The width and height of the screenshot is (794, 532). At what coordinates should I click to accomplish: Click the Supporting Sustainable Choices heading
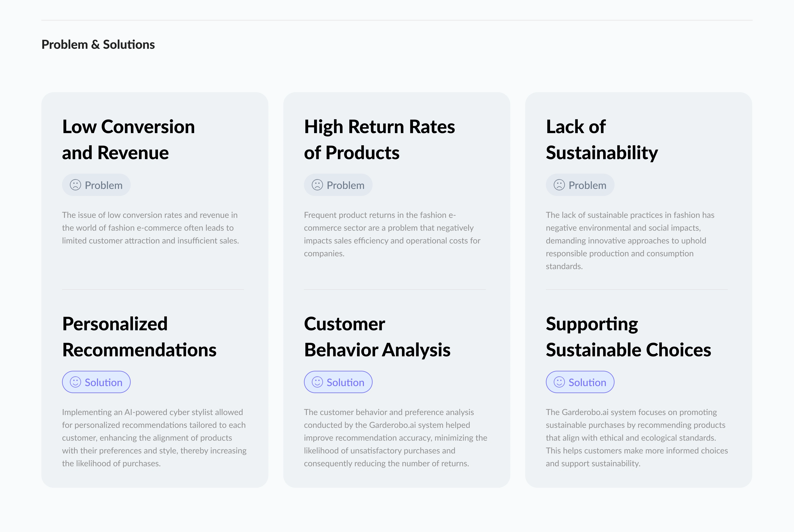pyautogui.click(x=628, y=336)
